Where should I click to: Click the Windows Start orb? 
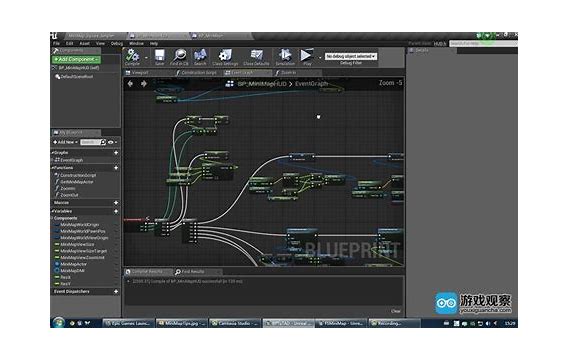pos(58,322)
